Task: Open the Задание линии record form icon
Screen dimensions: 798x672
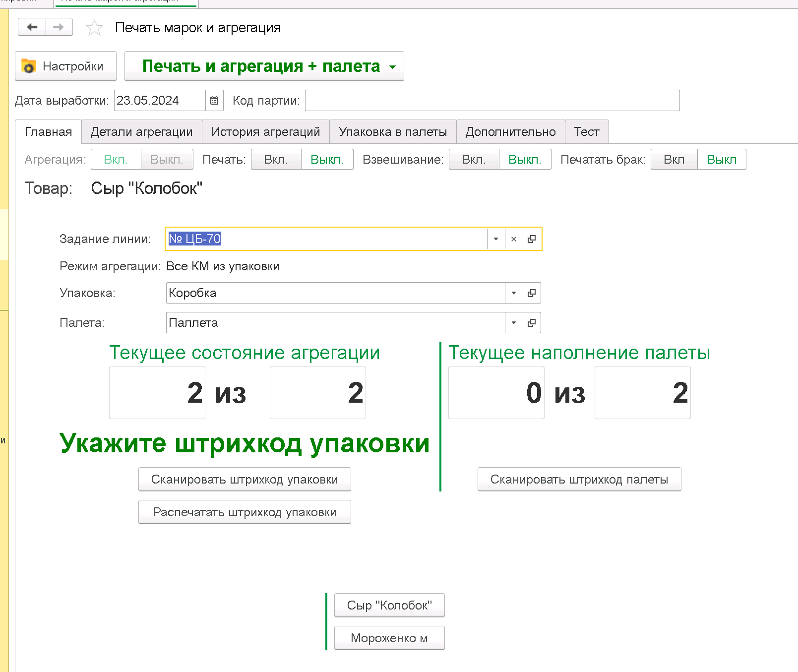Action: point(532,239)
